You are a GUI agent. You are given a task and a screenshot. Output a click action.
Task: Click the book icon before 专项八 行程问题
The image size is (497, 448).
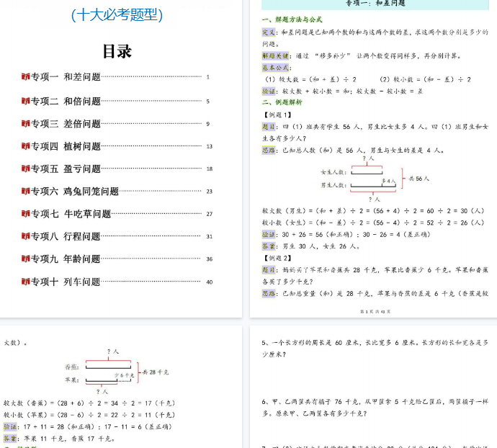pyautogui.click(x=25, y=236)
